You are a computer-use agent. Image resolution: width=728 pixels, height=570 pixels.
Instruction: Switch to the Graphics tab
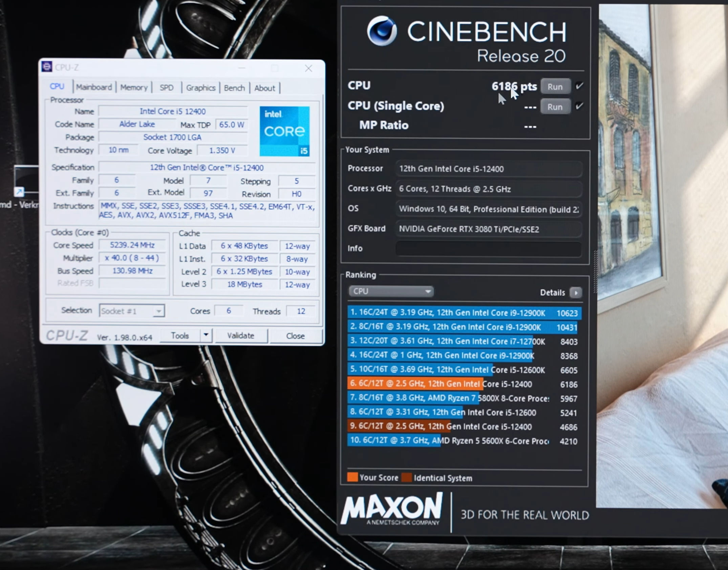[201, 88]
